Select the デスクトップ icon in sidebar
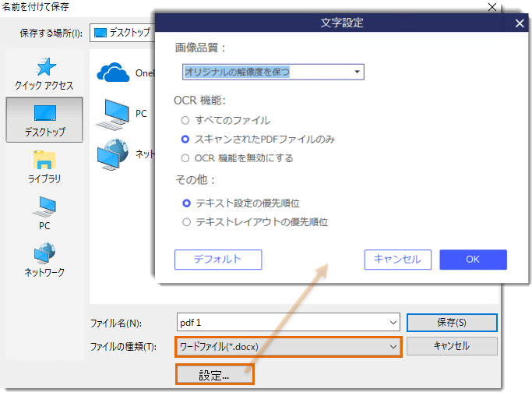The height and width of the screenshot is (396, 532). click(x=44, y=114)
